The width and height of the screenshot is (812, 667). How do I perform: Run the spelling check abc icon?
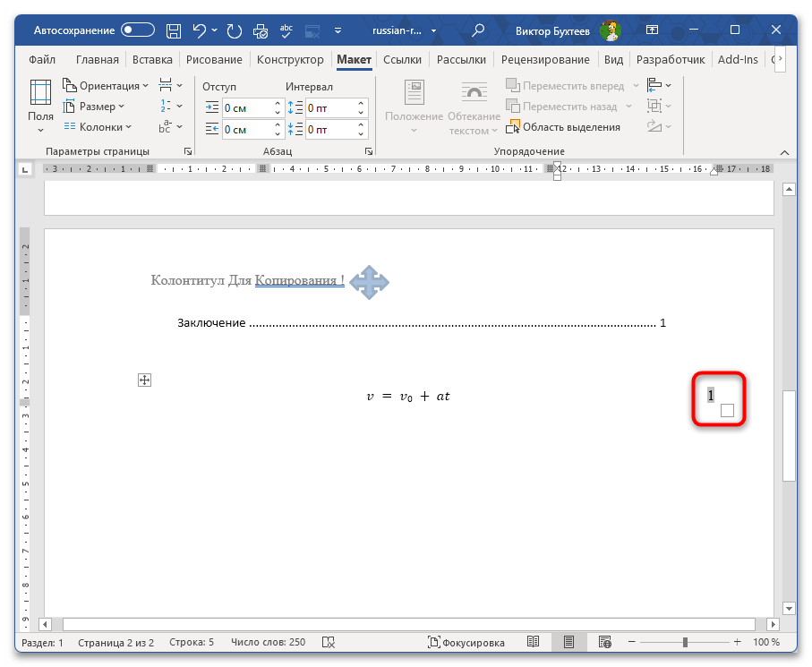tap(286, 30)
